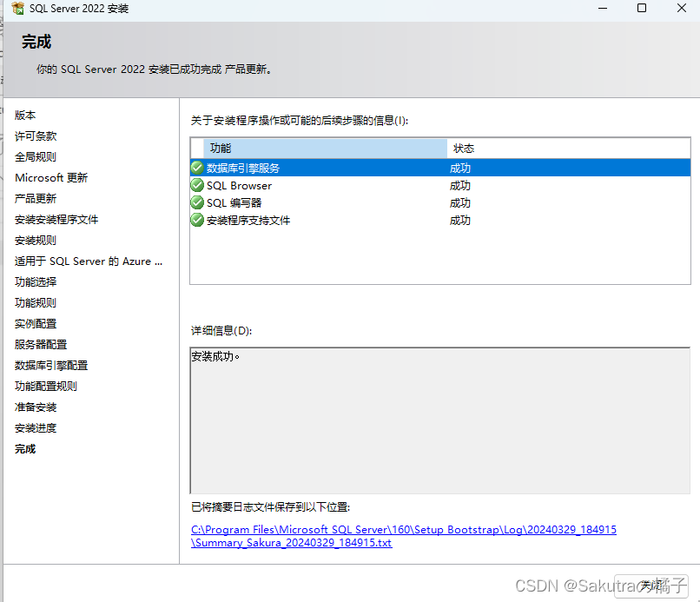Sort the list by the 状态 column header

point(568,149)
